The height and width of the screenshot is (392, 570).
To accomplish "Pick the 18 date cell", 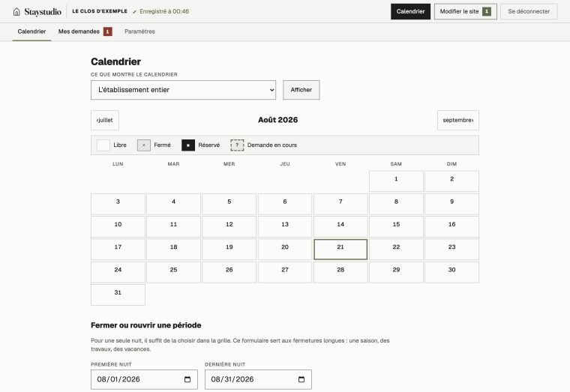I will coord(173,250).
